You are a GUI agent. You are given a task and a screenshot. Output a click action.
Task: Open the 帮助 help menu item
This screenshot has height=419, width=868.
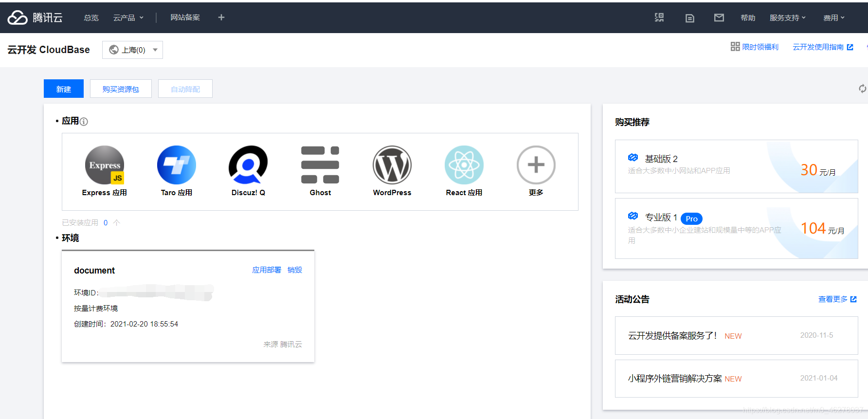point(748,18)
